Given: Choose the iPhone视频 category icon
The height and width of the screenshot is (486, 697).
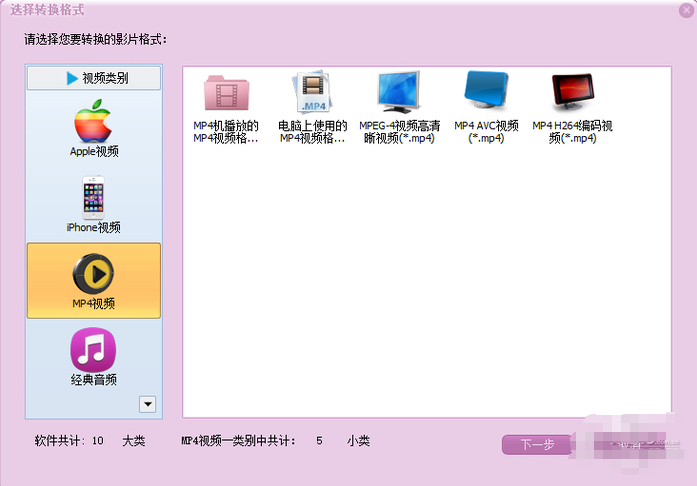Looking at the screenshot, I should (93, 197).
